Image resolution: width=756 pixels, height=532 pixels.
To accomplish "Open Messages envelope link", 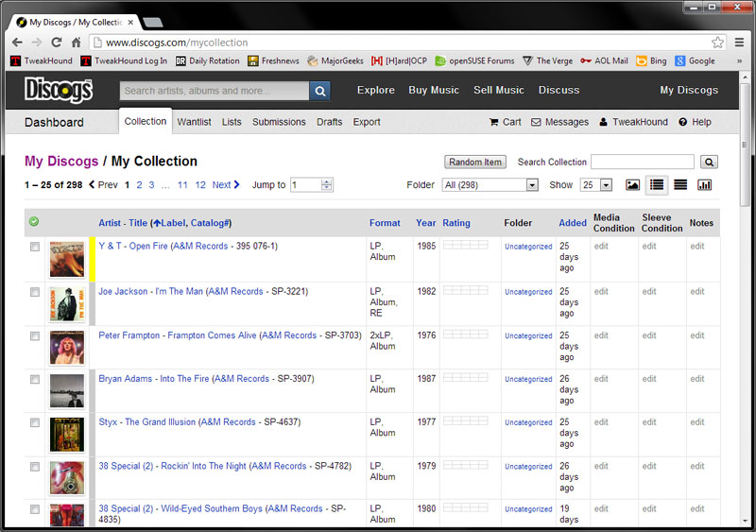I will 559,122.
